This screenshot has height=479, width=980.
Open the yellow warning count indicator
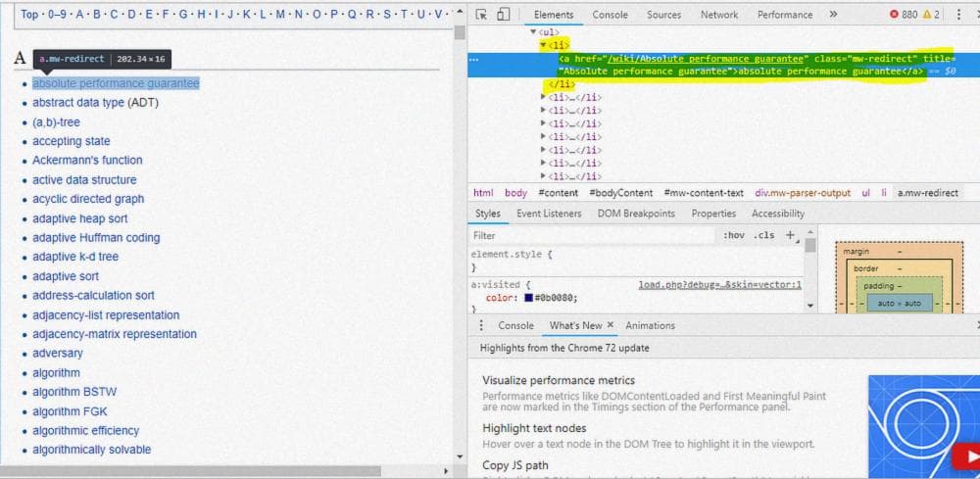[x=931, y=15]
